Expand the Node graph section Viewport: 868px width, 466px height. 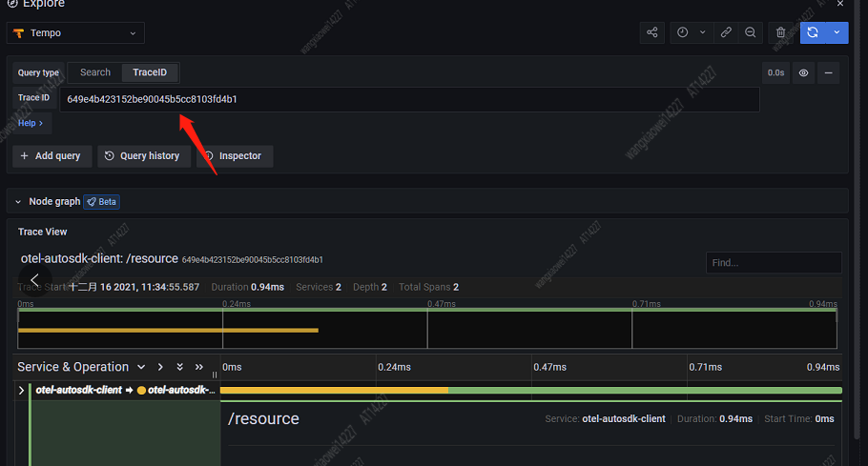tap(18, 202)
